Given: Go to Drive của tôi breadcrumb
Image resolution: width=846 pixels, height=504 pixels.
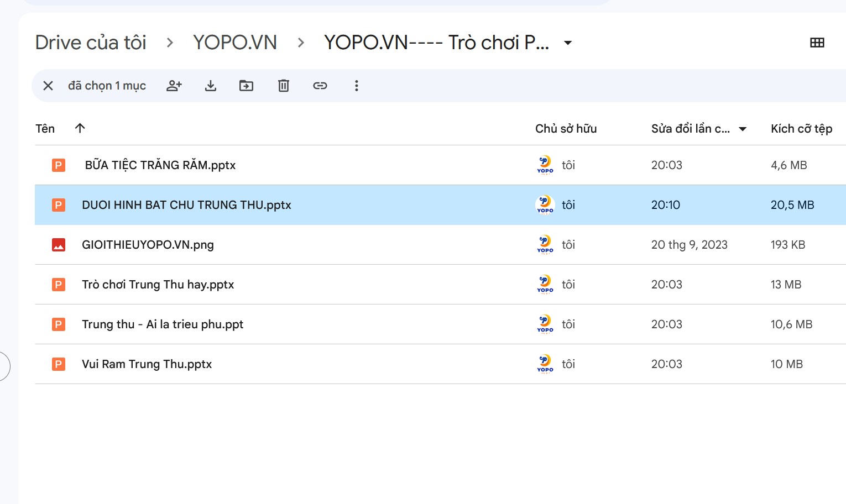Looking at the screenshot, I should click(x=91, y=43).
